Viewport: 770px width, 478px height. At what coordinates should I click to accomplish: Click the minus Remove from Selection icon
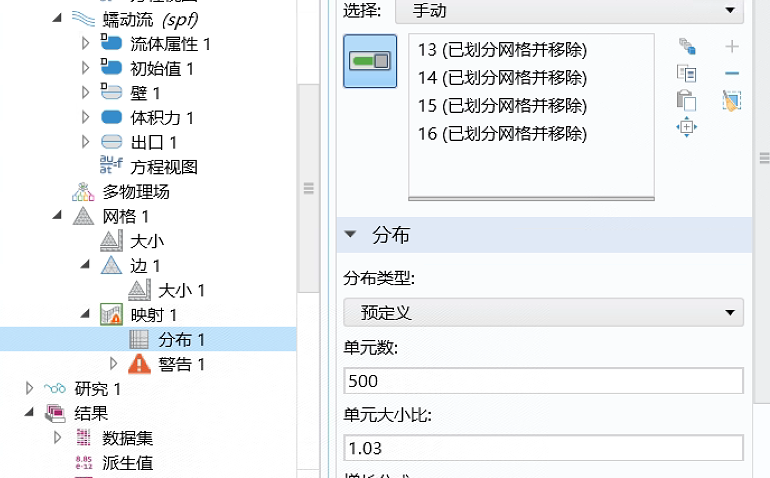point(732,73)
